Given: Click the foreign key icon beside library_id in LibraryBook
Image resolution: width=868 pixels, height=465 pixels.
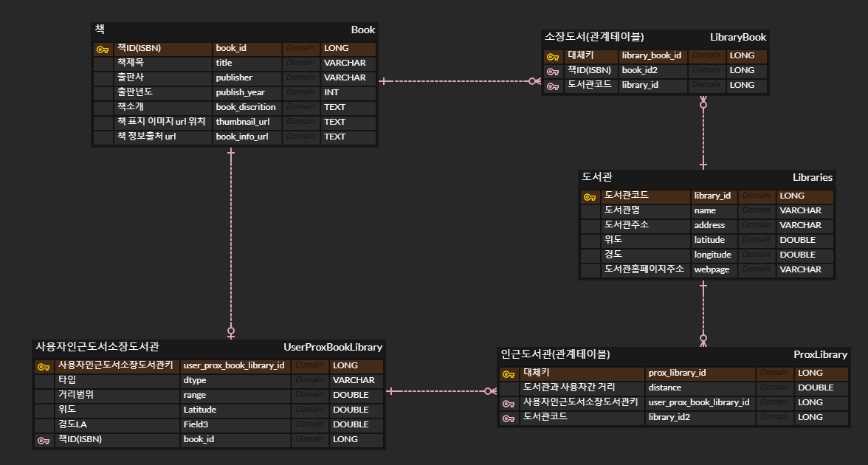Looking at the screenshot, I should [553, 85].
